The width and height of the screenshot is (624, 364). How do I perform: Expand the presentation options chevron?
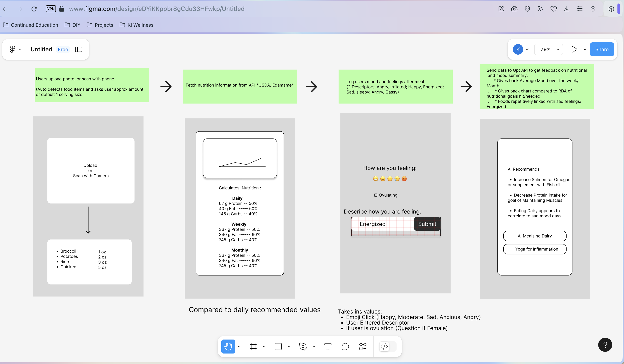[x=585, y=49]
